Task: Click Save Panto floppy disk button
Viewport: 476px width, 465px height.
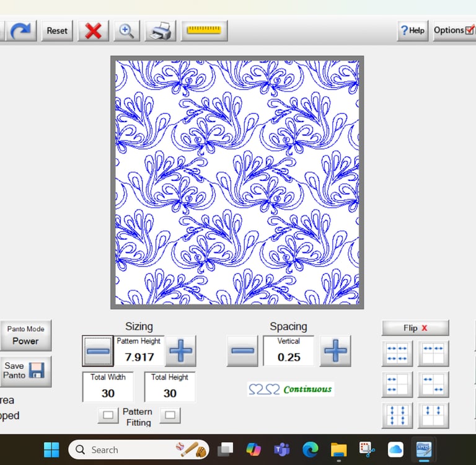Action: [26, 371]
